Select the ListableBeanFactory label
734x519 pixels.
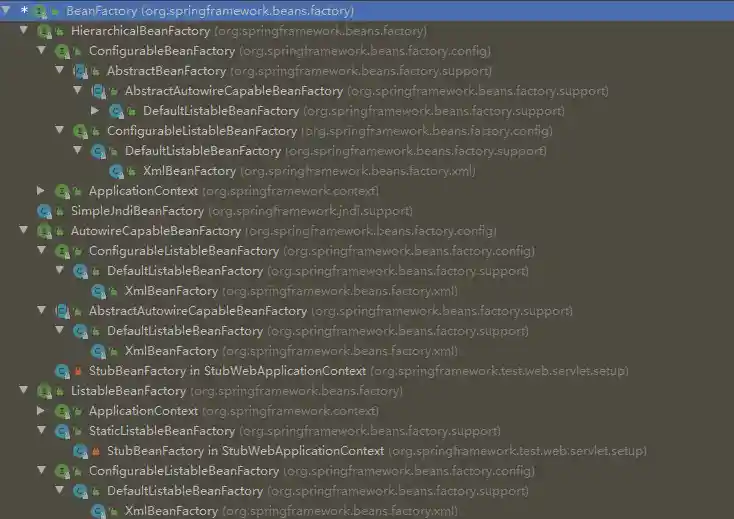pos(128,391)
